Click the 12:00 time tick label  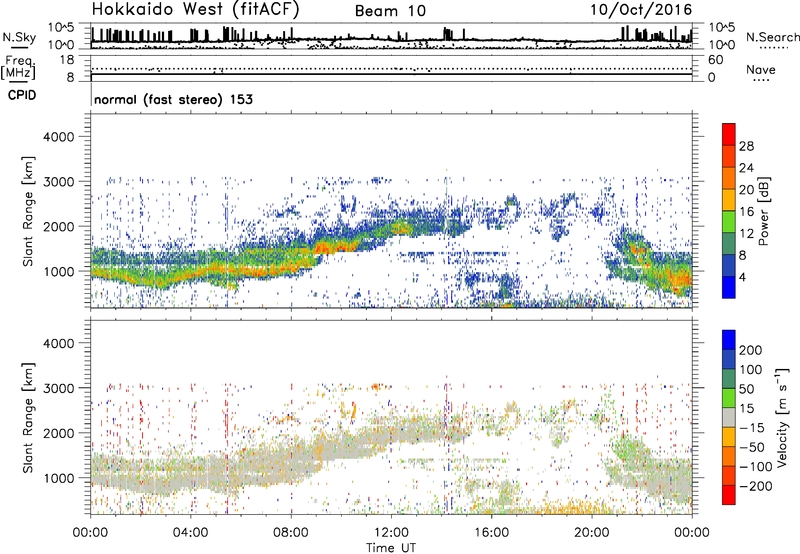tap(391, 533)
